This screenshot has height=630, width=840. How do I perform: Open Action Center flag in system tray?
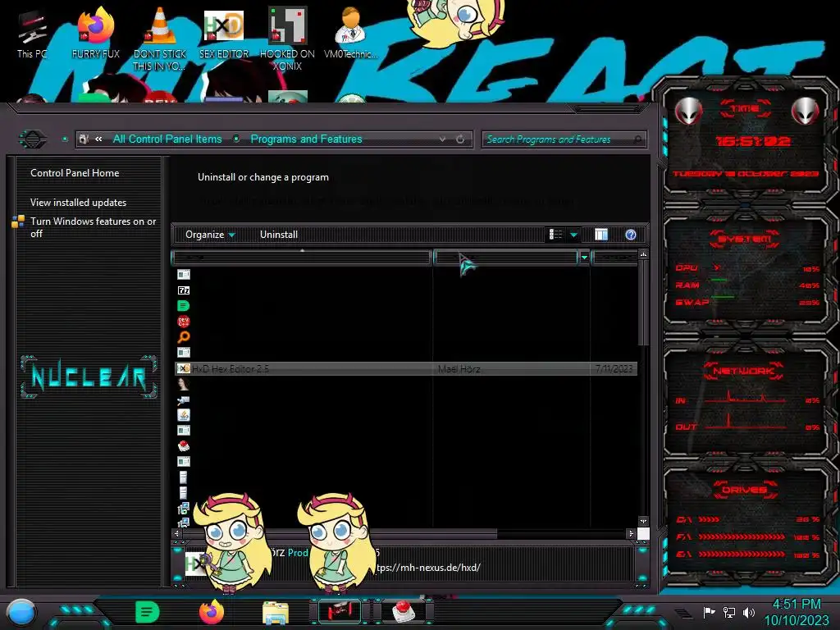(x=709, y=612)
